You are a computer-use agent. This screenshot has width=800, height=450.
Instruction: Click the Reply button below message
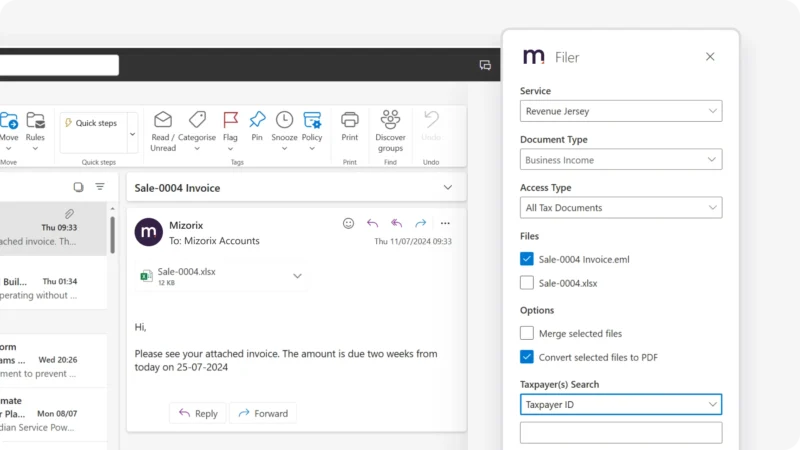[198, 413]
